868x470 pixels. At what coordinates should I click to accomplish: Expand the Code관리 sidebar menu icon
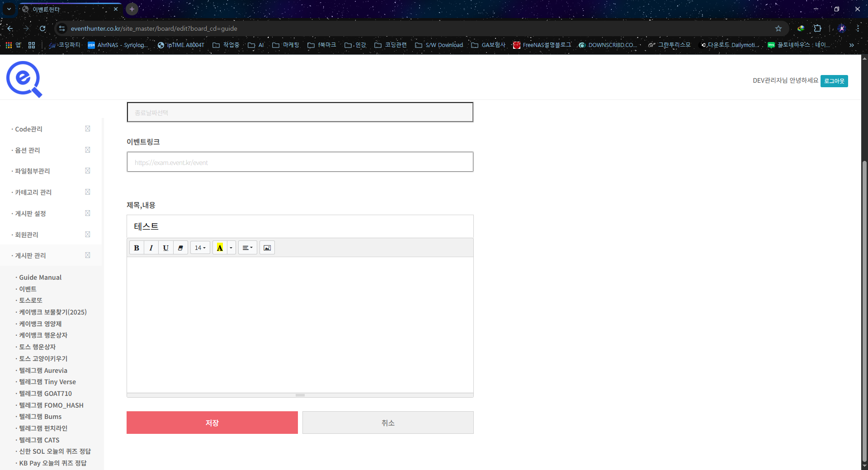coord(88,129)
